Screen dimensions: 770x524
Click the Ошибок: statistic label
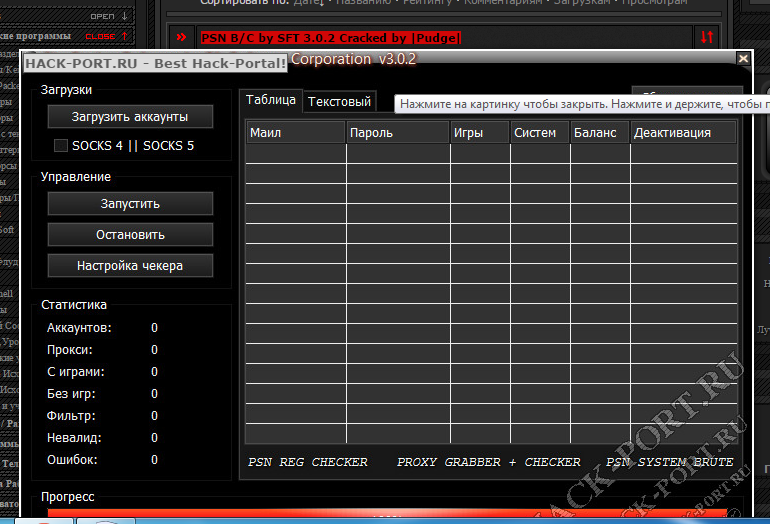tap(72, 460)
